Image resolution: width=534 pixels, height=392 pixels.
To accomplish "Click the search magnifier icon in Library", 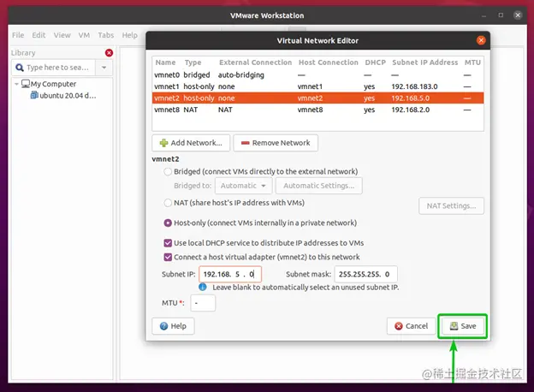I will click(x=20, y=68).
